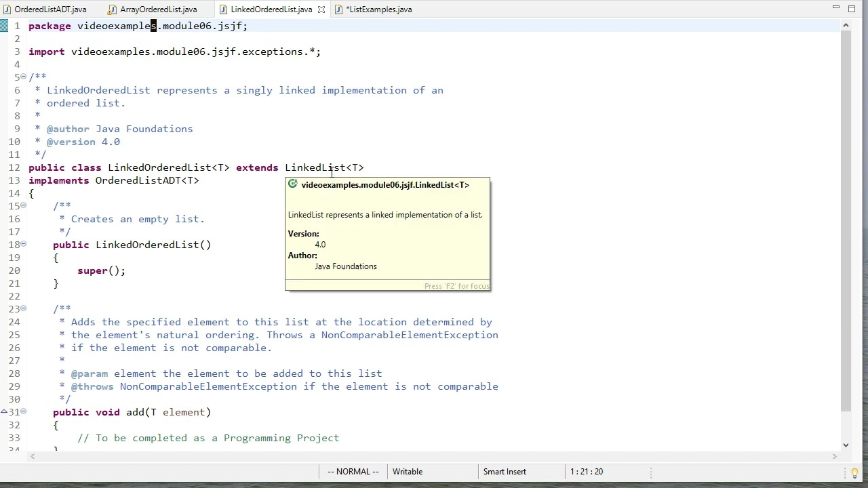Click '@throws NonComparableElementException' on line 29
This screenshot has width=868, height=488.
[184, 386]
